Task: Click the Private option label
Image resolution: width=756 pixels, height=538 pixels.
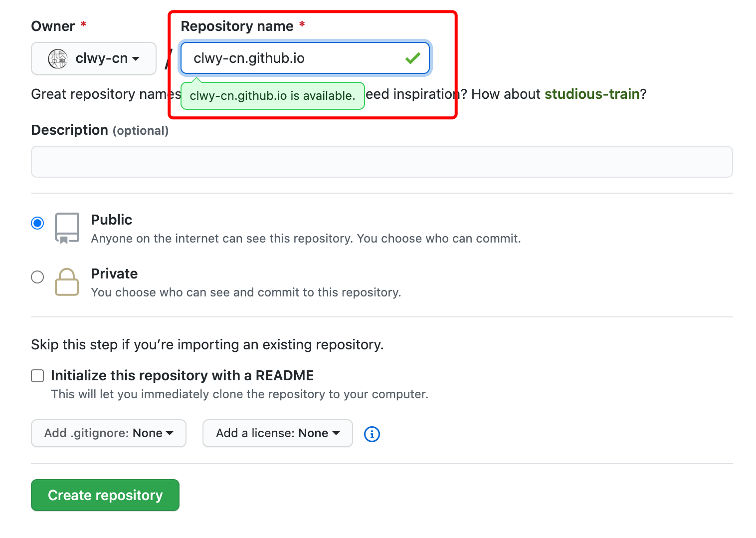Action: [x=114, y=273]
